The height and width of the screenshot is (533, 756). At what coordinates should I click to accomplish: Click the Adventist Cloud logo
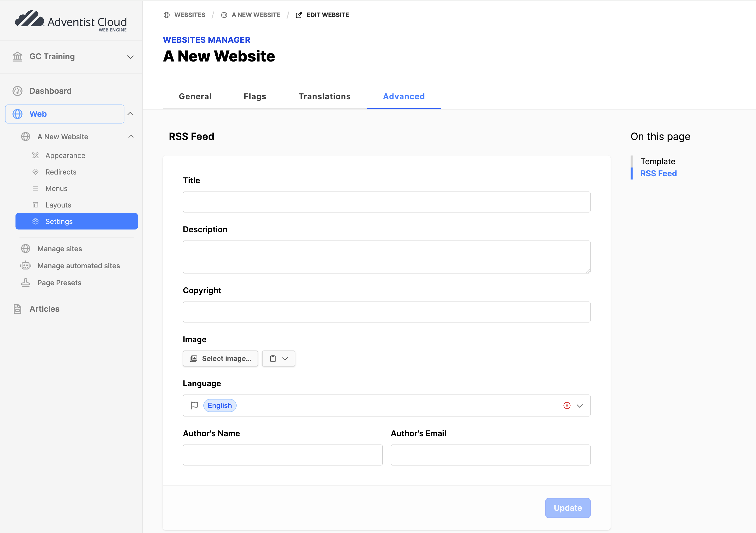(x=71, y=20)
